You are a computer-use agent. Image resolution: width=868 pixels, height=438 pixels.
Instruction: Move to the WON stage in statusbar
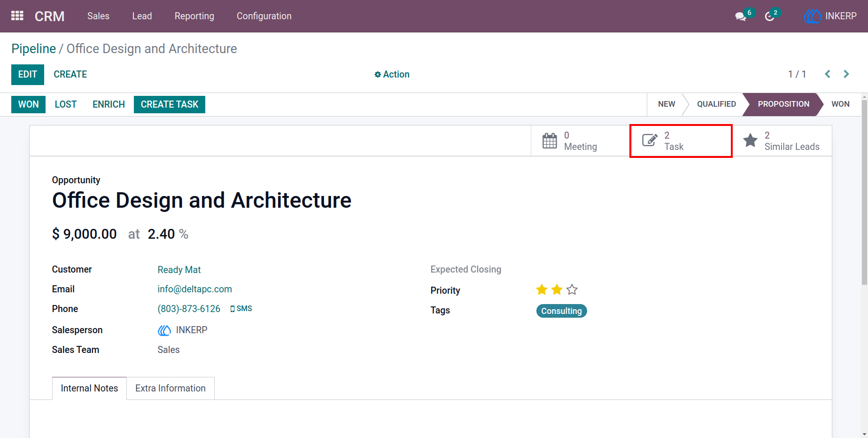click(x=840, y=104)
